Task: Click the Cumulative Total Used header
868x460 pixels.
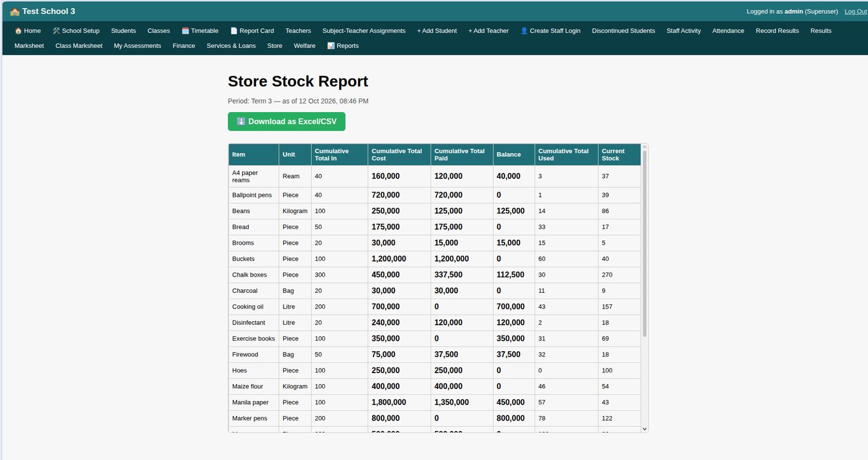Action: tap(567, 154)
